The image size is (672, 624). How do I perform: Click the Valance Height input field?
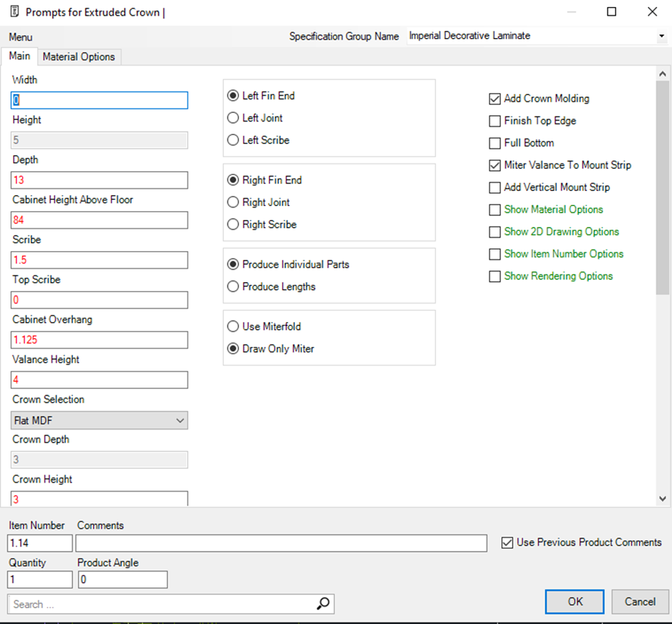pyautogui.click(x=99, y=380)
